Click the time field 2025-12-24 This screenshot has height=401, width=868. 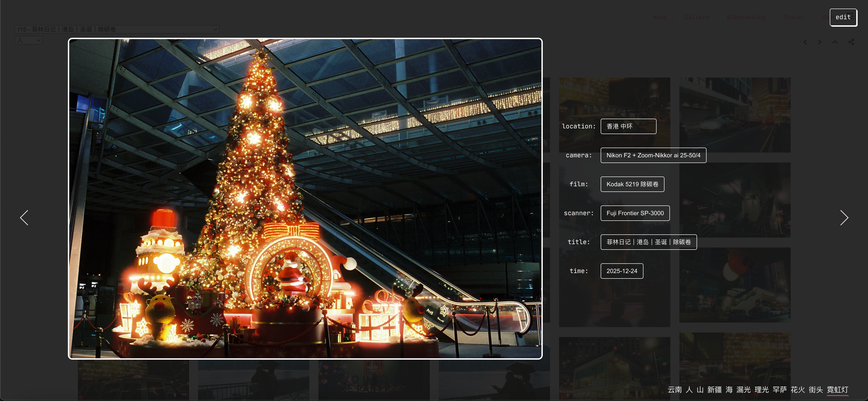(622, 271)
